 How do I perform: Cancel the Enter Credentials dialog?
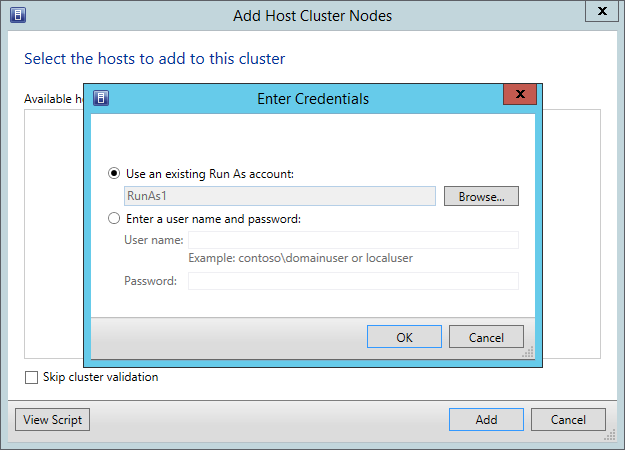(486, 337)
